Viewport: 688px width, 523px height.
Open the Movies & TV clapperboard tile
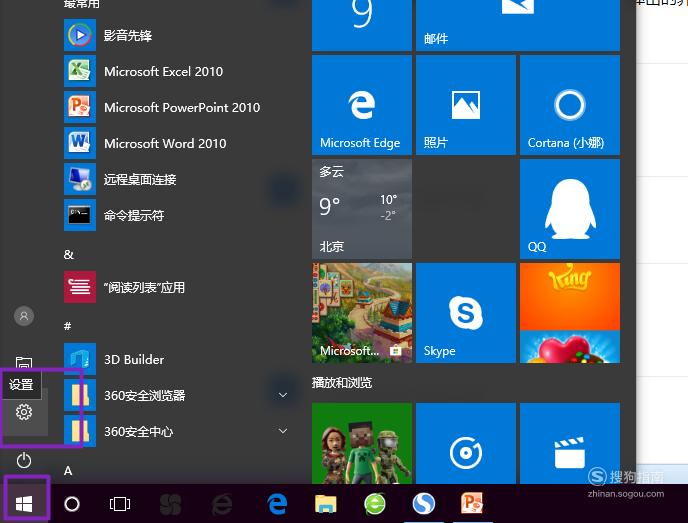tap(570, 443)
